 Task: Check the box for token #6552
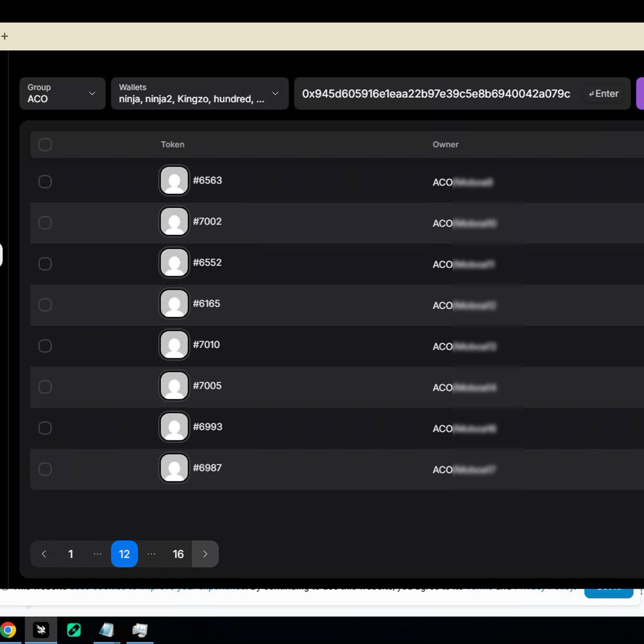[x=45, y=264]
